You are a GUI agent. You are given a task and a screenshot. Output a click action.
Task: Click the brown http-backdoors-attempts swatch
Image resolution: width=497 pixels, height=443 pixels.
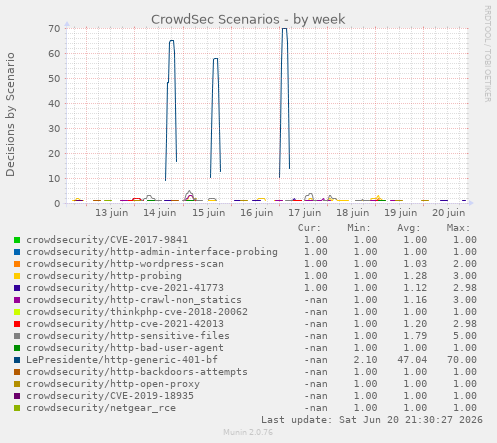(17, 372)
